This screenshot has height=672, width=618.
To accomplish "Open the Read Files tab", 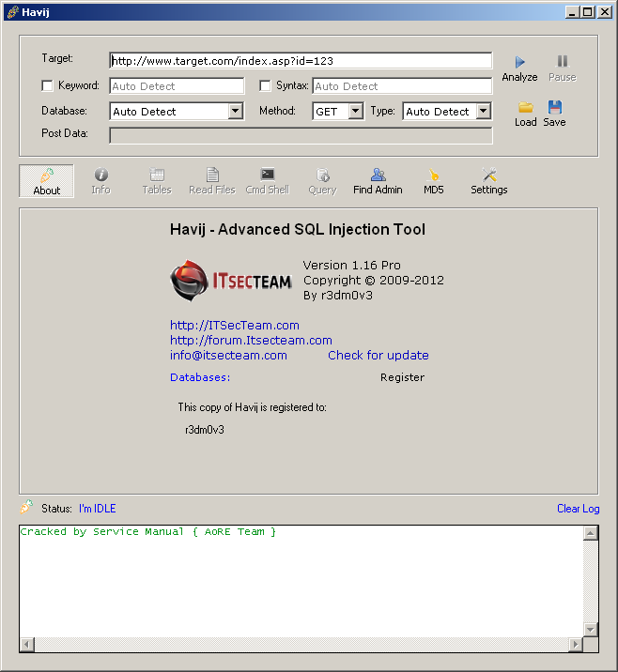I will pos(212,181).
